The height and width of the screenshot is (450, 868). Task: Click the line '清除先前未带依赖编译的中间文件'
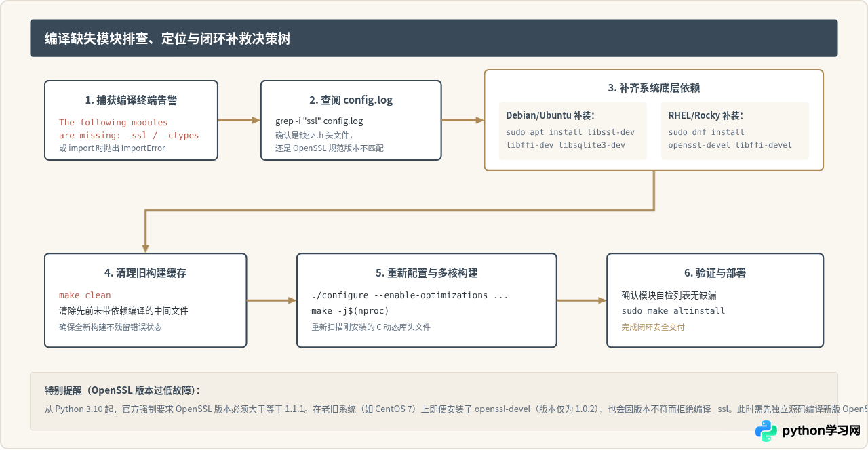pos(123,311)
